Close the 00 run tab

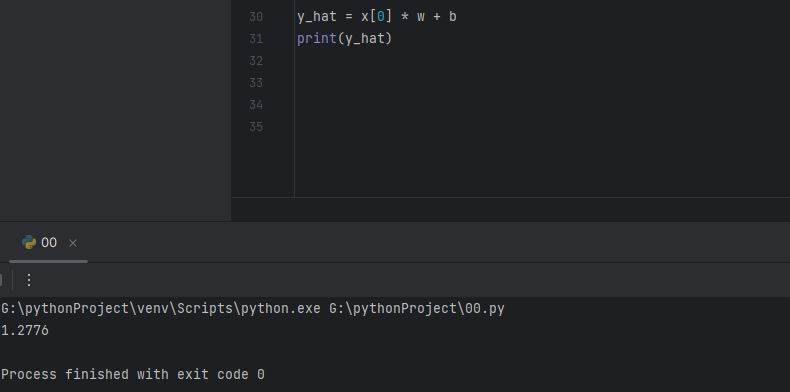[73, 243]
